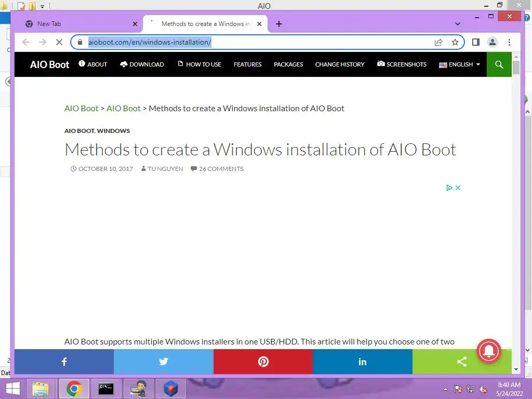Open the cartoon character app in taskbar

pos(138,389)
